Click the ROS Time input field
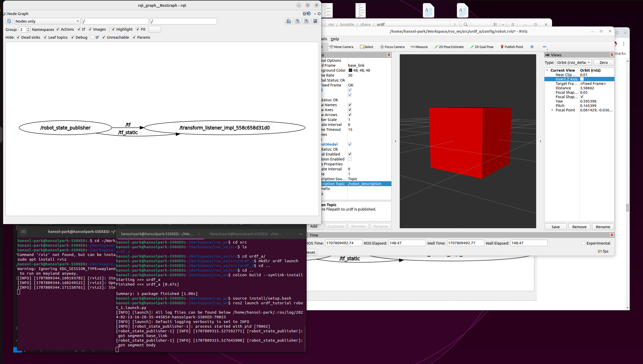 (x=343, y=243)
